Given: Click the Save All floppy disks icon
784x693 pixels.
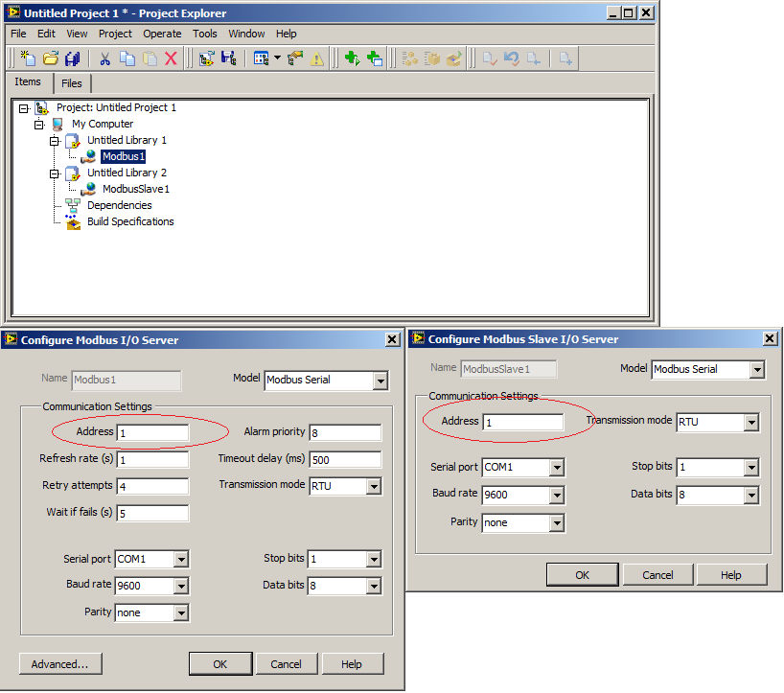Looking at the screenshot, I should tap(73, 58).
